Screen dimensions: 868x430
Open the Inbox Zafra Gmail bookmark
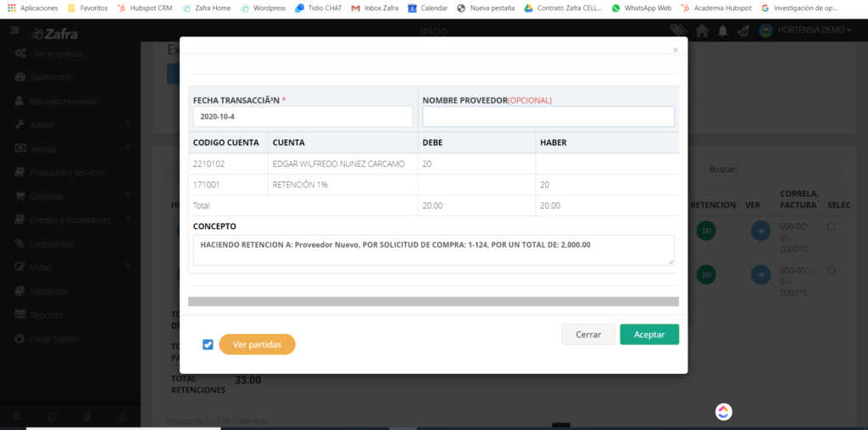coord(375,8)
